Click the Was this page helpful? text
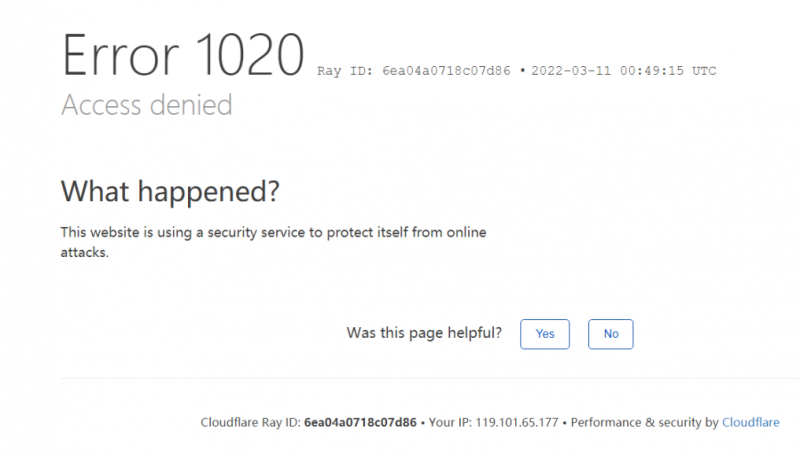This screenshot has width=800, height=459. [x=424, y=333]
